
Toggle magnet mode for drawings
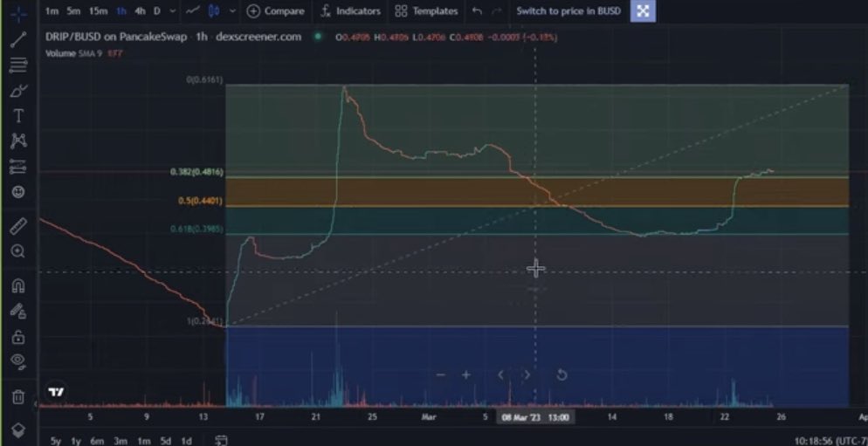pyautogui.click(x=18, y=285)
